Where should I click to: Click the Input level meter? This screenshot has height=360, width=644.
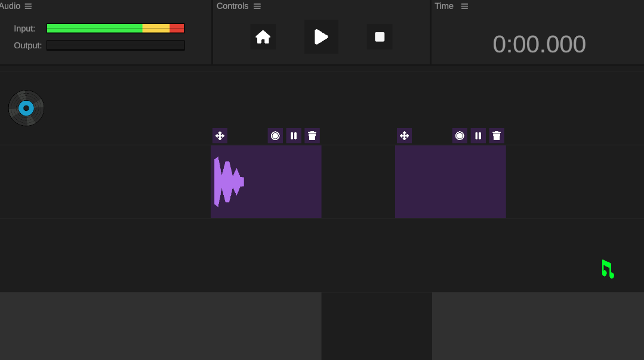pos(115,28)
